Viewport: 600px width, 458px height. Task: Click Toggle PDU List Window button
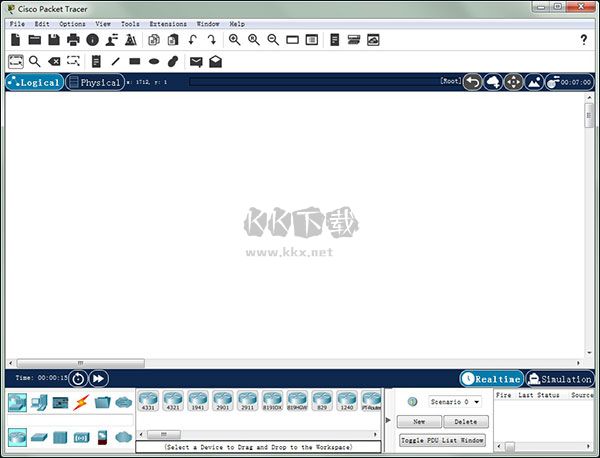point(442,440)
